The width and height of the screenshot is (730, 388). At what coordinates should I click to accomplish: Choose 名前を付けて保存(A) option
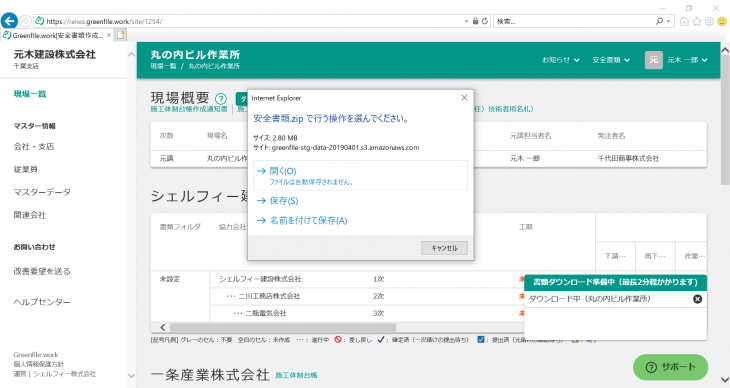click(308, 220)
